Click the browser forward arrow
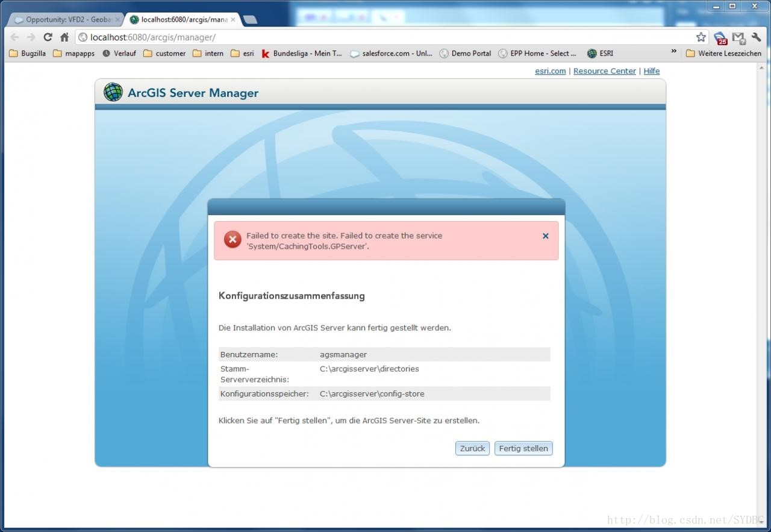This screenshot has height=532, width=771. click(31, 37)
